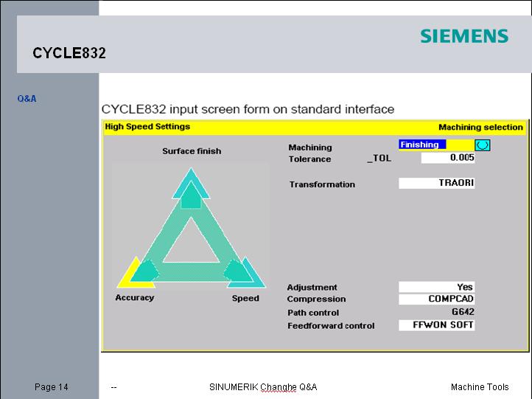Viewport: 532px width, 399px height.
Task: Click the yellow Accuracy corner of the triangle
Action: (x=136, y=274)
